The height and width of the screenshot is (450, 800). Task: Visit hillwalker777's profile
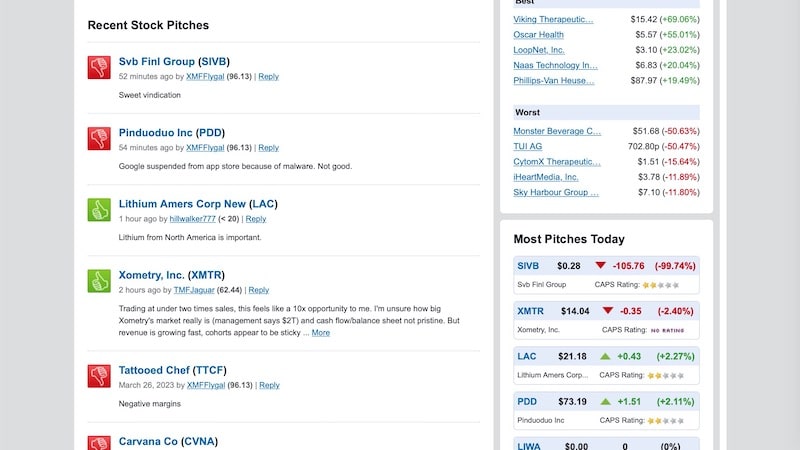tap(192, 219)
